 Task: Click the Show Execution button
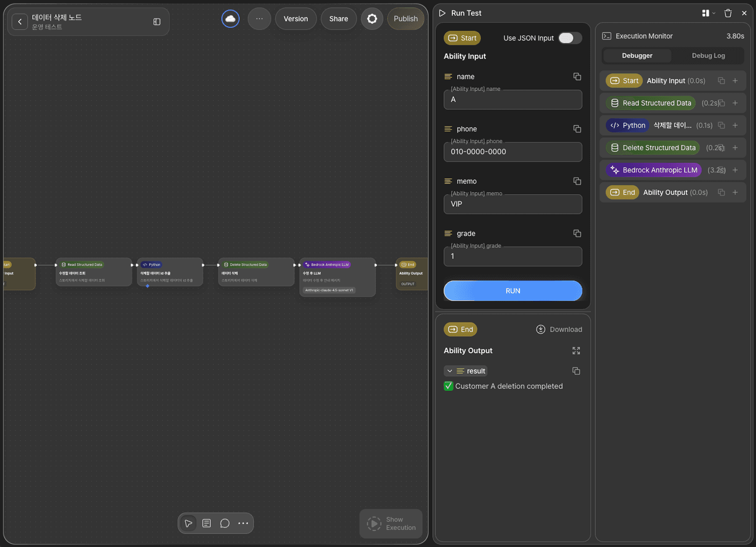click(x=391, y=524)
